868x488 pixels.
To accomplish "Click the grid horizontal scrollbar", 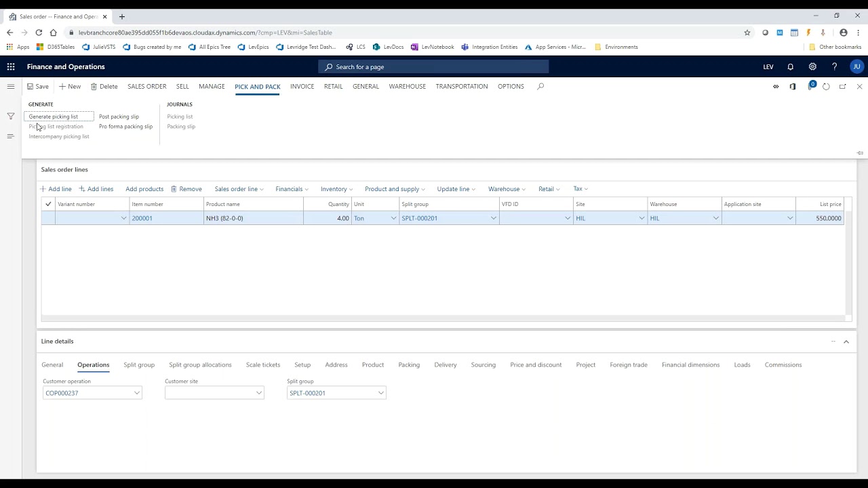I will point(443,318).
